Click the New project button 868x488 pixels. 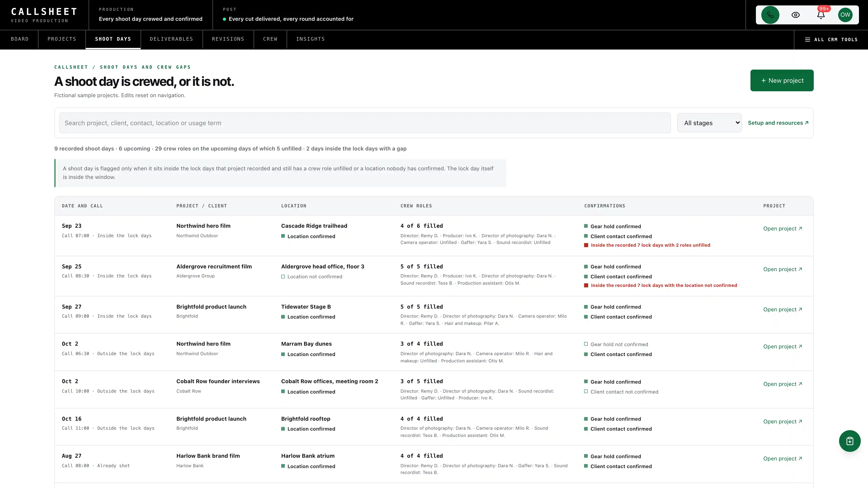(x=782, y=80)
